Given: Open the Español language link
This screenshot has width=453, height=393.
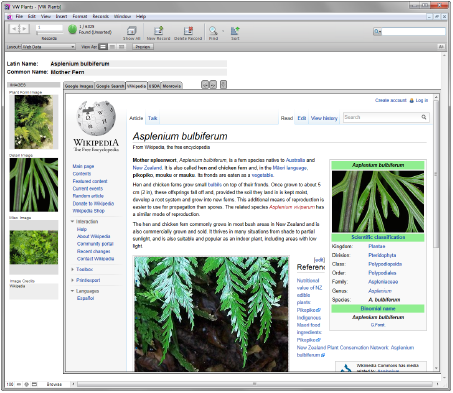Looking at the screenshot, I should pyautogui.click(x=85, y=298).
